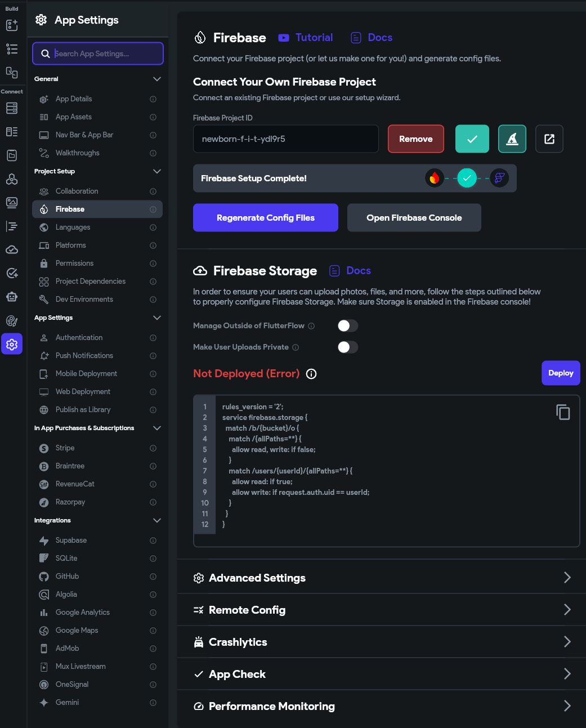Open the Firebase Tutorial link
586x728 pixels.
tap(306, 38)
